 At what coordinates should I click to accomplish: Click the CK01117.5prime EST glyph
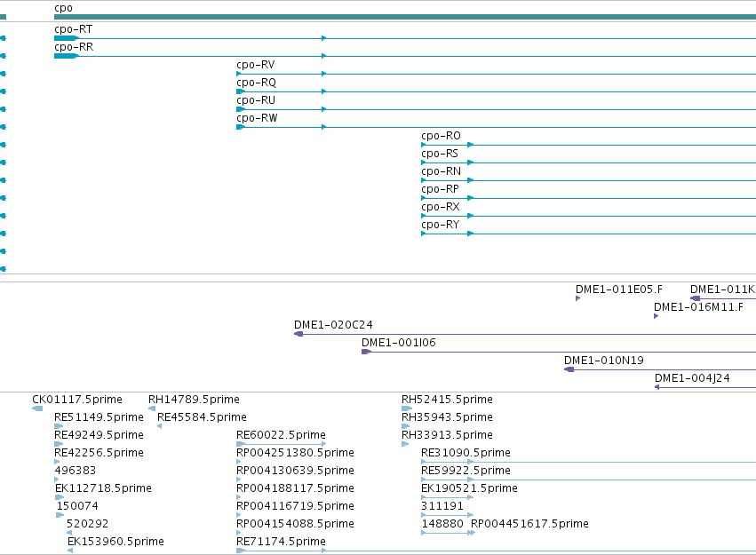(x=37, y=408)
